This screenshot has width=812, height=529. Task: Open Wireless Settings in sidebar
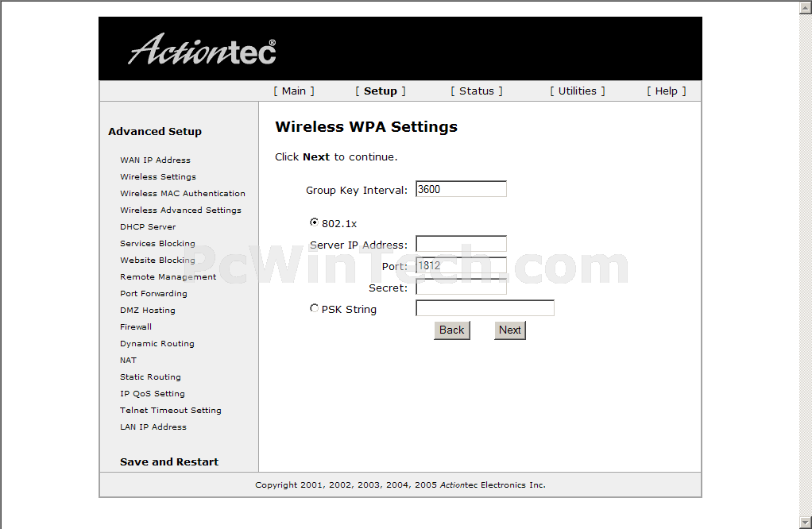[158, 176]
